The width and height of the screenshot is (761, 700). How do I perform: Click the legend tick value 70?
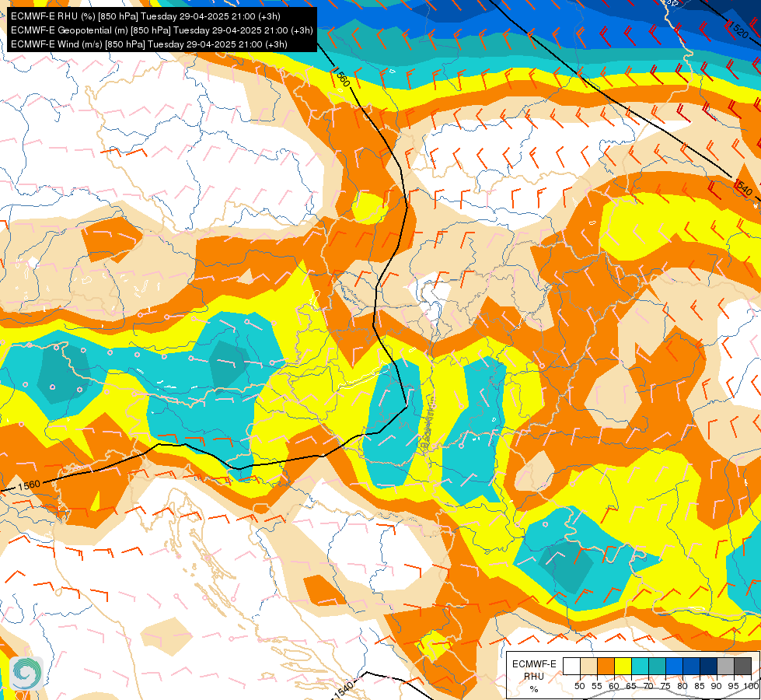(x=648, y=686)
